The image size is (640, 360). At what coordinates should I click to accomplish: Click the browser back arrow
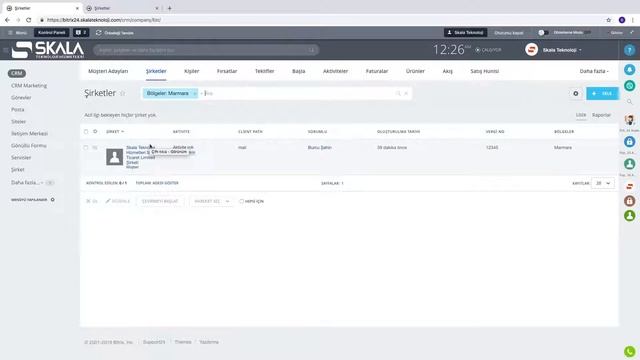pos(7,20)
